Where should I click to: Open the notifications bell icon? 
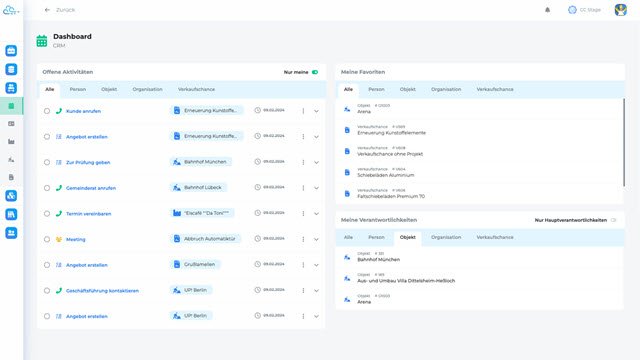point(547,10)
